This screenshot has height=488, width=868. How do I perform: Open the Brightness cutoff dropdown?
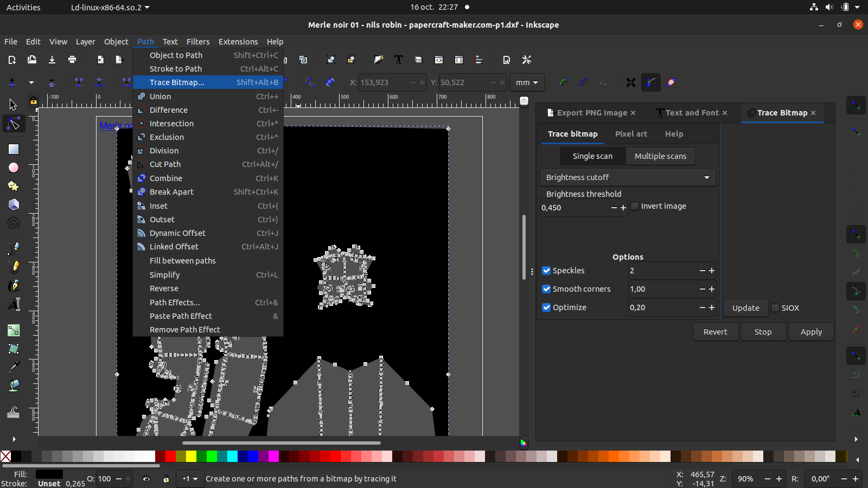[x=628, y=177]
